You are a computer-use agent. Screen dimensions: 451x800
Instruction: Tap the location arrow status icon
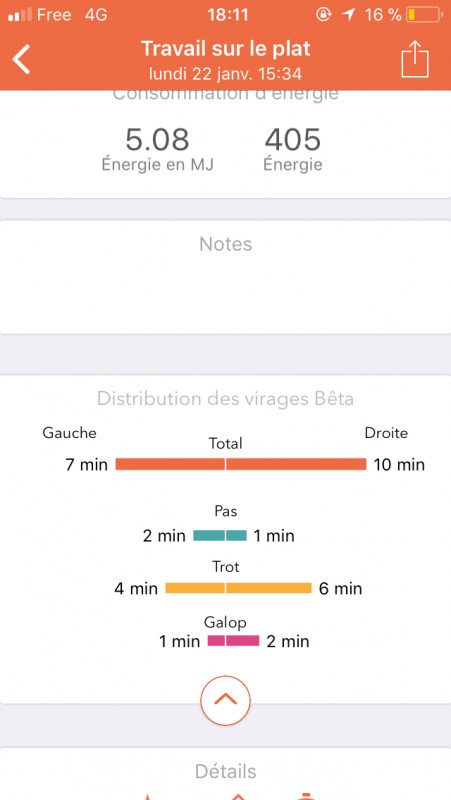(348, 15)
